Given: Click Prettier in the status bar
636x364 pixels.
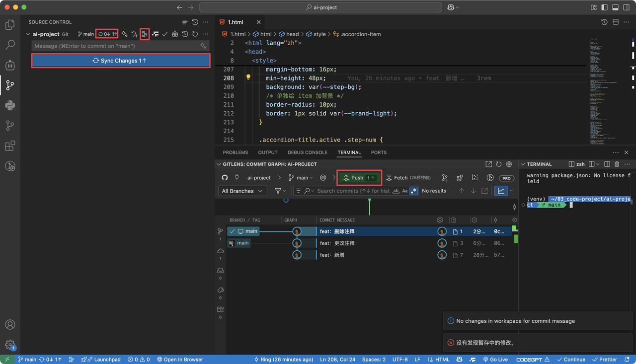Looking at the screenshot, I should [x=604, y=360].
